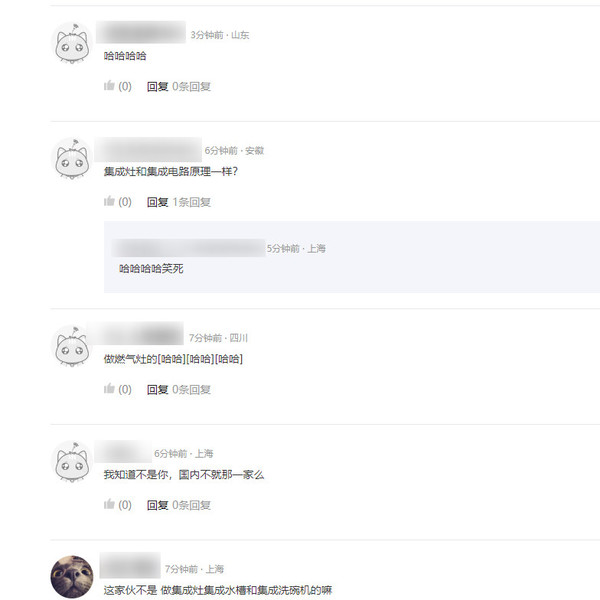Expand 0条回复 under the 山东 comment
This screenshot has height=600, width=600.
(191, 86)
